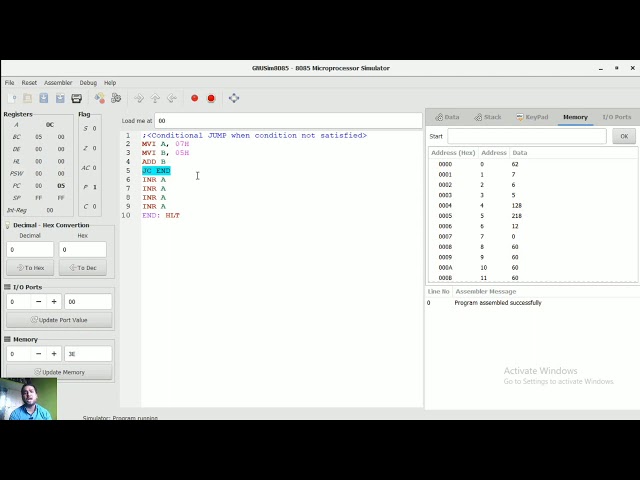This screenshot has width=640, height=480.
Task: Click the Assembler Message column header
Action: click(x=486, y=291)
